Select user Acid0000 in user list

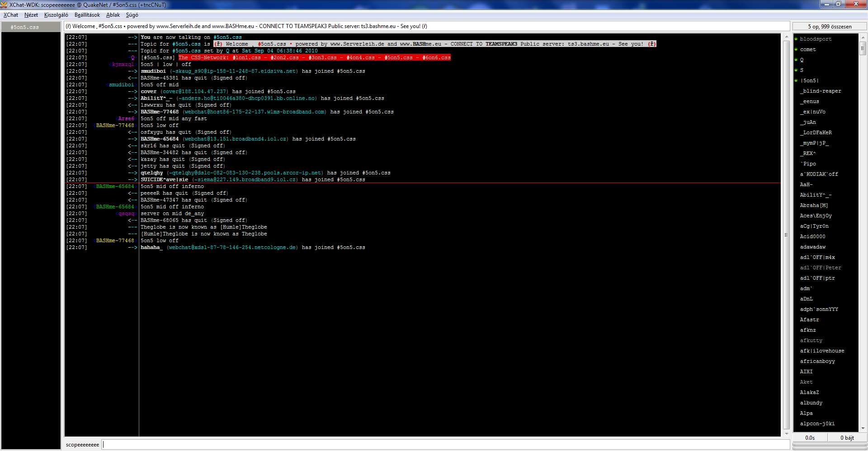[812, 236]
